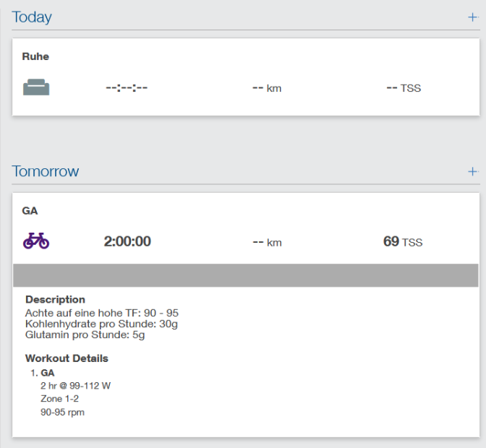Click the plus icon beside Tomorrow

coord(472,172)
